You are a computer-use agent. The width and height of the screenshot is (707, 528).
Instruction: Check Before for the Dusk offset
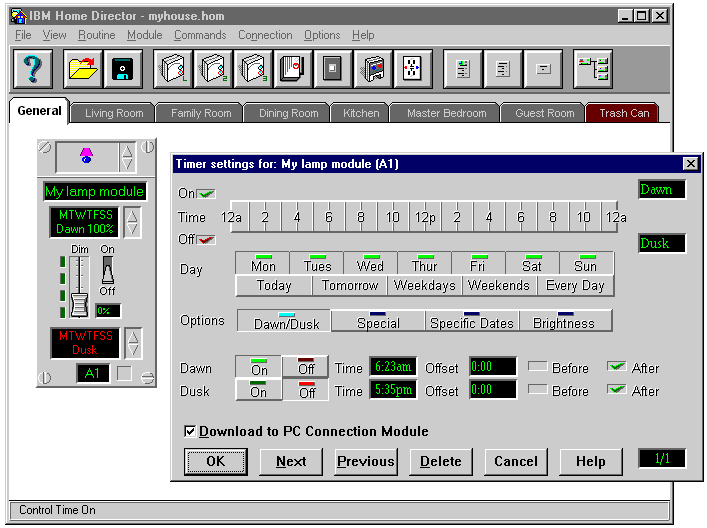(x=537, y=389)
